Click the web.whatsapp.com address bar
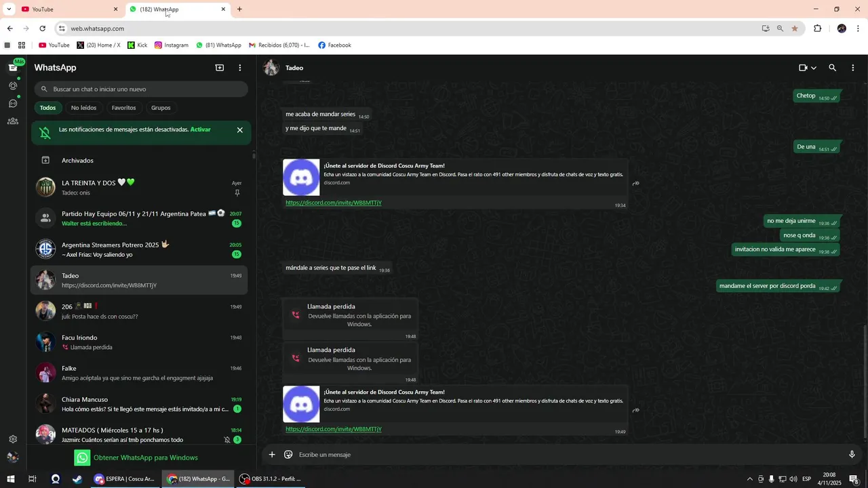Screen dimensions: 868x488 [x=407, y=28]
